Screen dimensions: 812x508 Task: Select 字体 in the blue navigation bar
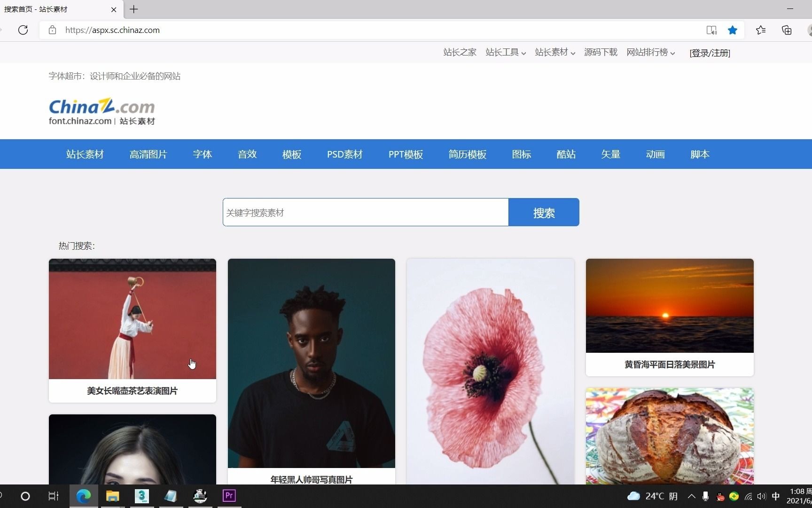click(x=202, y=154)
